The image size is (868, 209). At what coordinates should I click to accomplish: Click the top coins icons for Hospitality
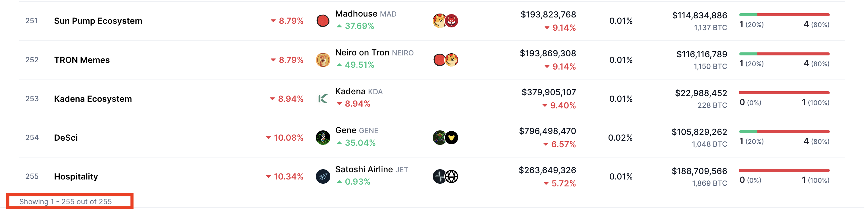coord(445,176)
